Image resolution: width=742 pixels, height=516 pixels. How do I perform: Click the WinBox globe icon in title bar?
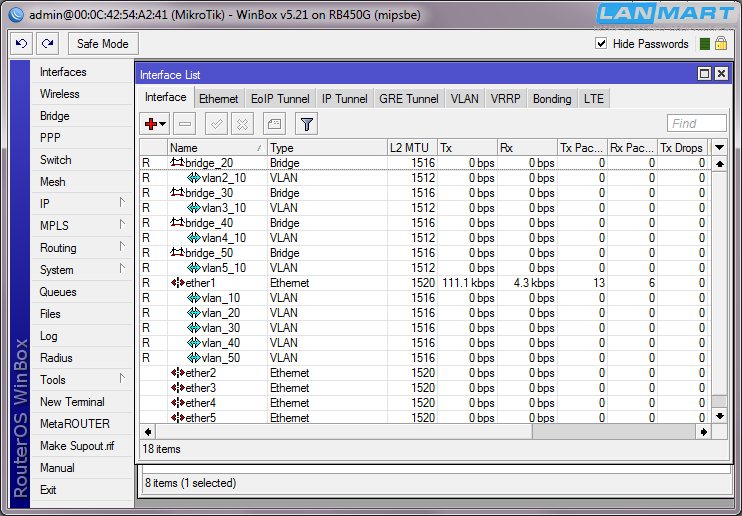pyautogui.click(x=16, y=15)
